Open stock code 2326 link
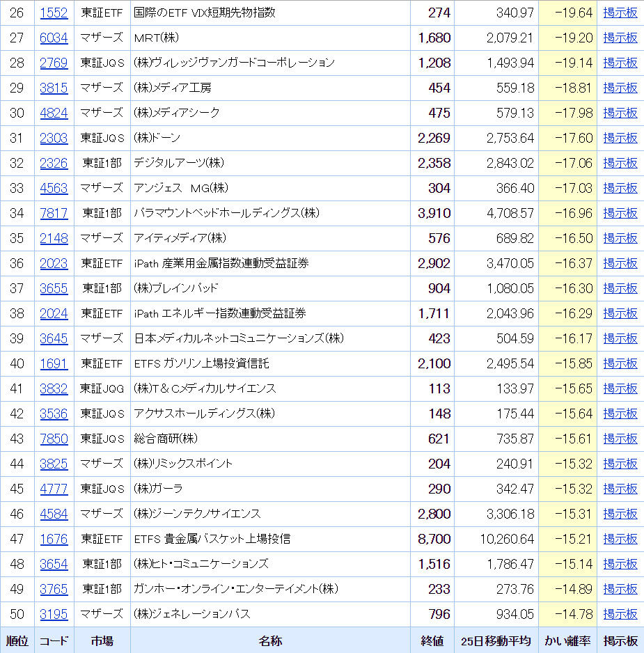Viewport: 644px width, 653px height. (x=54, y=163)
